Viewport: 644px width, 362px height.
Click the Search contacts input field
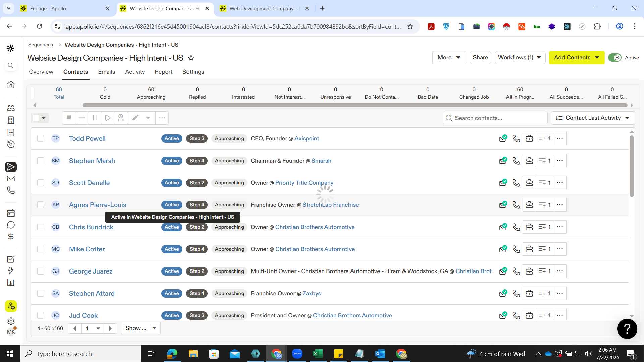pos(495,118)
